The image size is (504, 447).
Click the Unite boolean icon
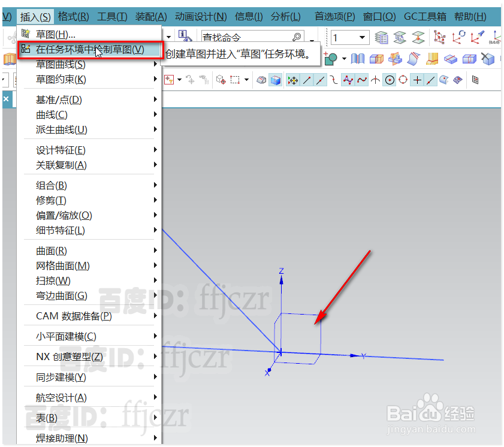pyautogui.click(x=330, y=59)
